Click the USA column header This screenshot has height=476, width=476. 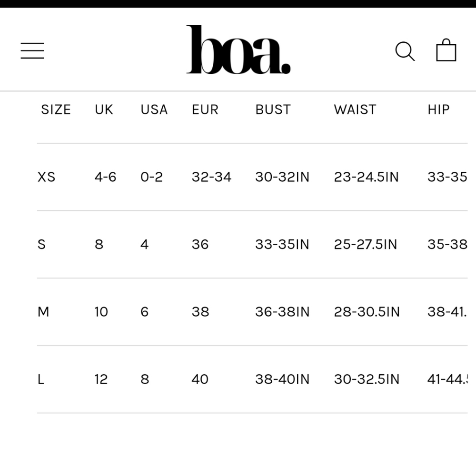tap(154, 109)
